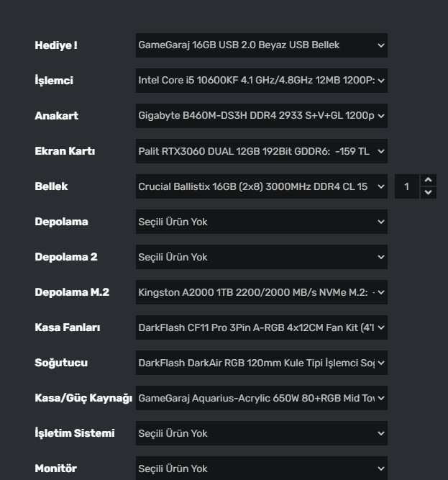
Task: Expand the İşlemci processor dropdown
Action: tap(261, 81)
